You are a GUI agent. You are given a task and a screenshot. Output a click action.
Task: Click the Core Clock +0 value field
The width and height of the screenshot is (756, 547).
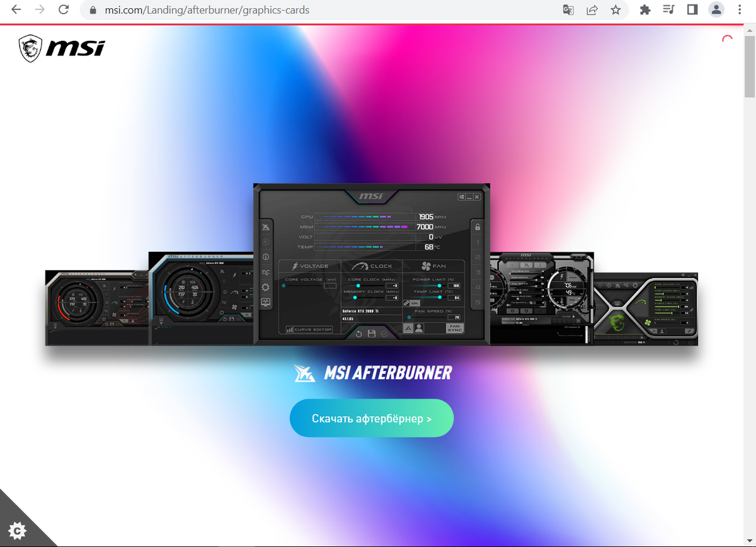392,286
